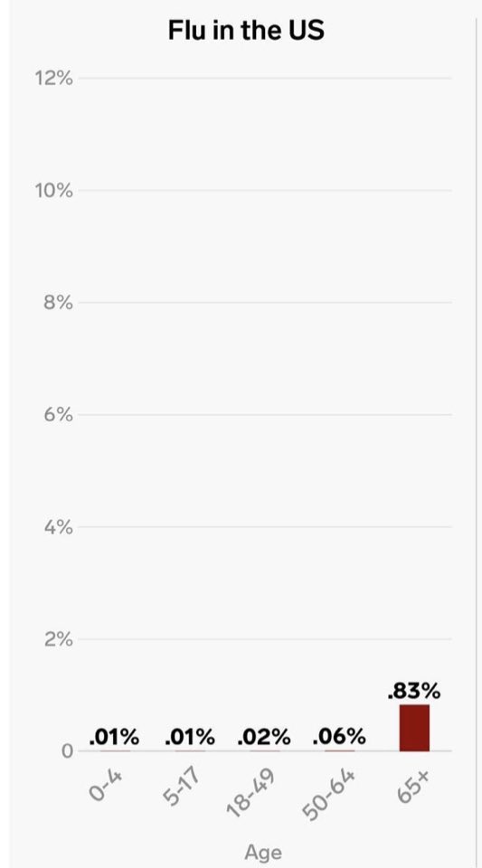Select the 5-17 age axis label
The image size is (482, 868).
(180, 788)
